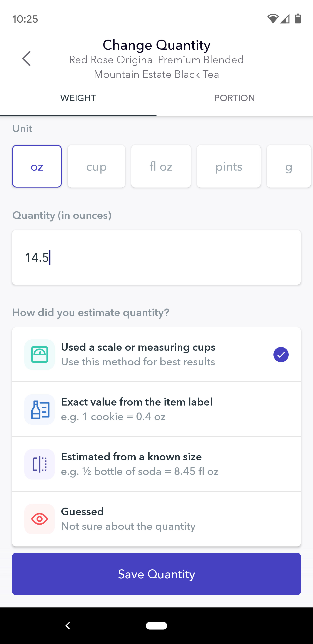Screen dimensions: 313x644
Task: Switch unit to g
Action: tap(288, 166)
